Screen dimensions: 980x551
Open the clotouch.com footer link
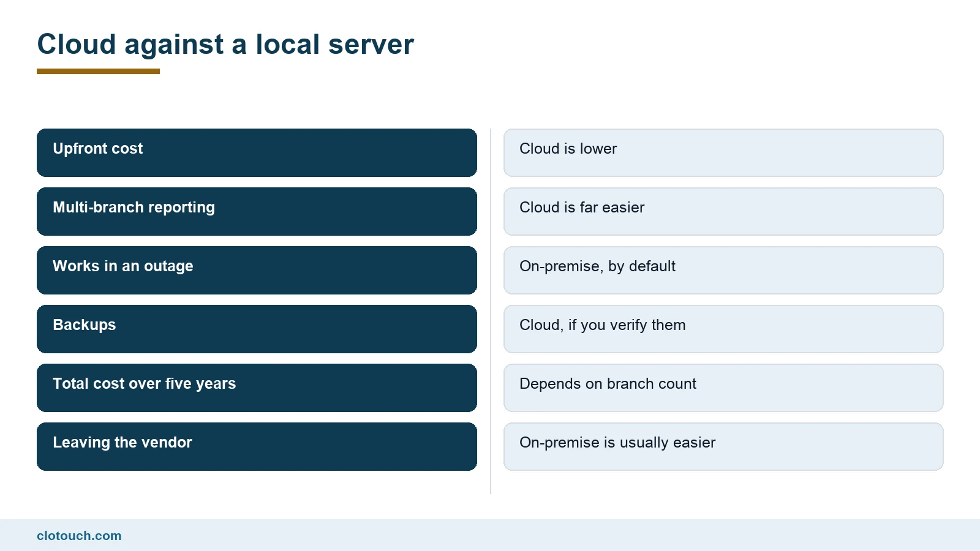[x=79, y=536]
